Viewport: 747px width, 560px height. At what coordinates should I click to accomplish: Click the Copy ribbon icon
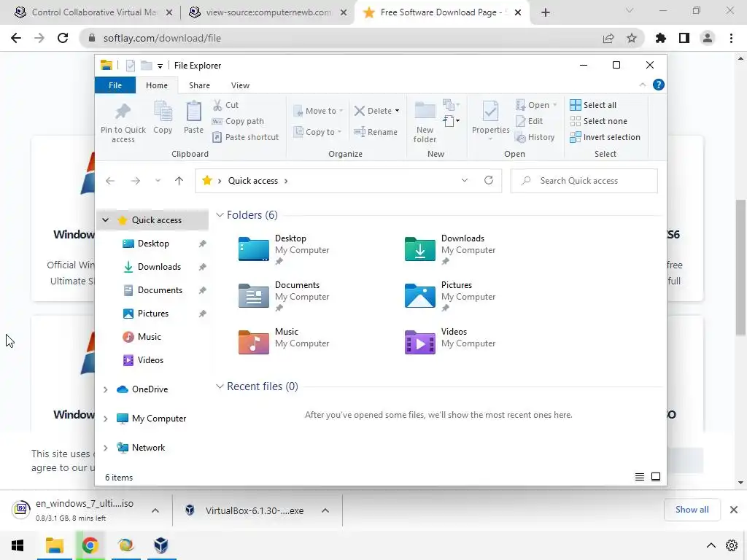tap(163, 117)
